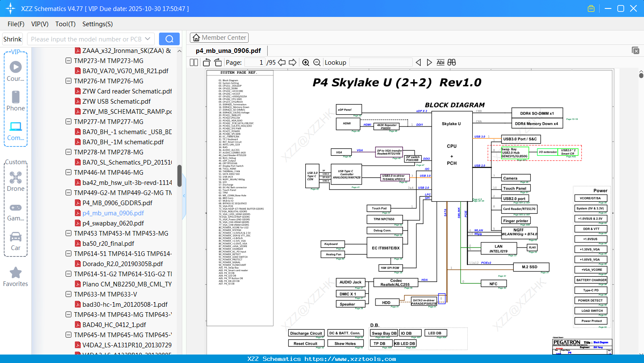Toggle the two-page layout view icon
This screenshot has height=363, width=644.
194,63
